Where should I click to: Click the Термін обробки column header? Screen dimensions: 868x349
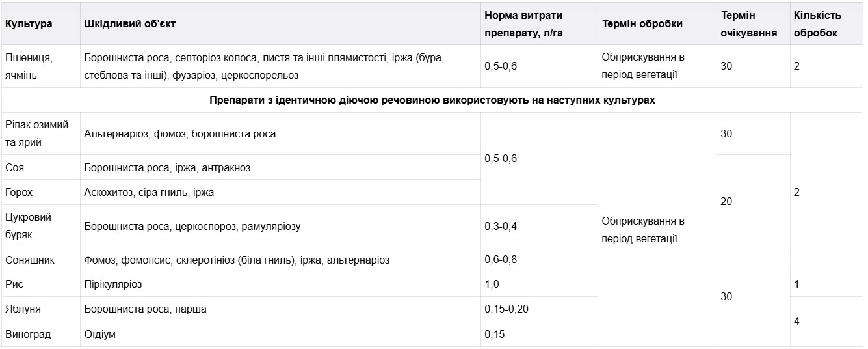(x=642, y=24)
